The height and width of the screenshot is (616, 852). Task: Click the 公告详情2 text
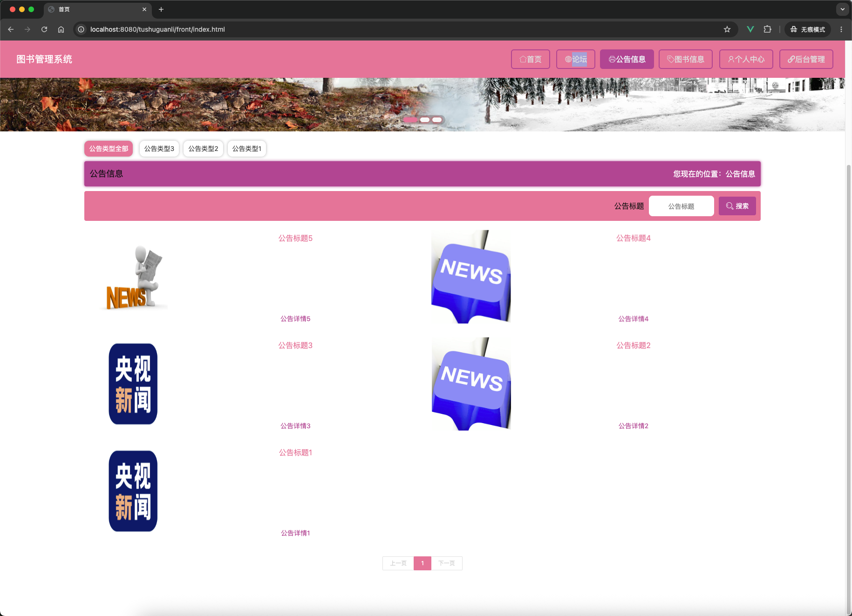point(634,426)
